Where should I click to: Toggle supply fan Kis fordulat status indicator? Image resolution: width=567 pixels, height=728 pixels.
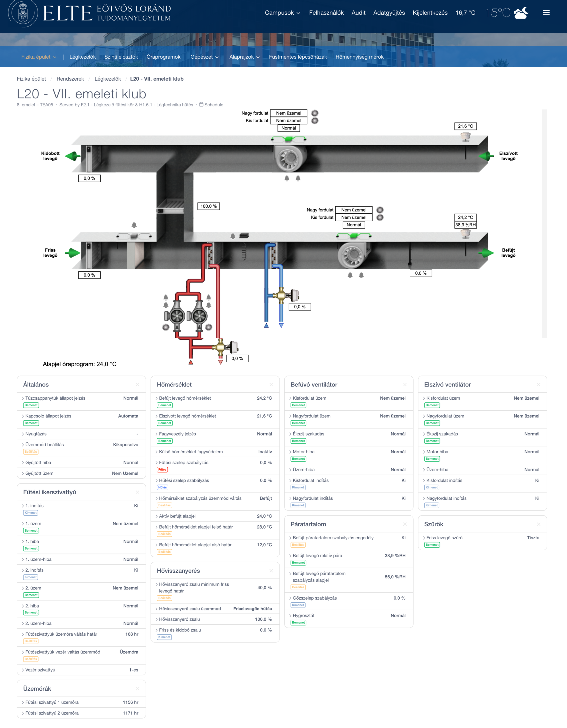click(380, 217)
